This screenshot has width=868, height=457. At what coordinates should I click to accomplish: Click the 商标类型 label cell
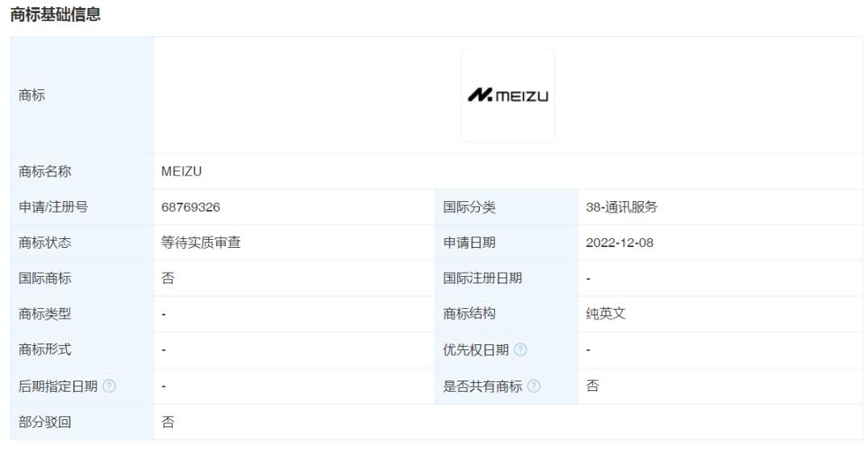[x=82, y=314]
